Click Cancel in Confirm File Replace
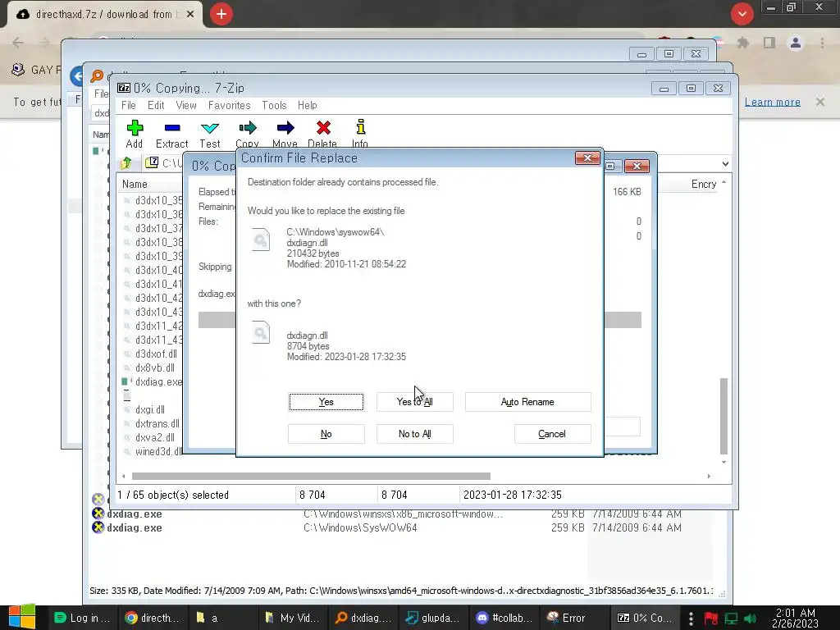840x630 pixels. (552, 434)
